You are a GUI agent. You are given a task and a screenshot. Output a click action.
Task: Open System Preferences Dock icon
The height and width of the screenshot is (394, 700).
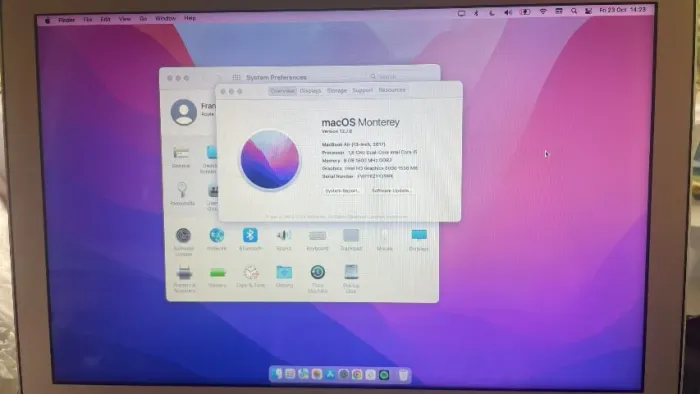344,374
